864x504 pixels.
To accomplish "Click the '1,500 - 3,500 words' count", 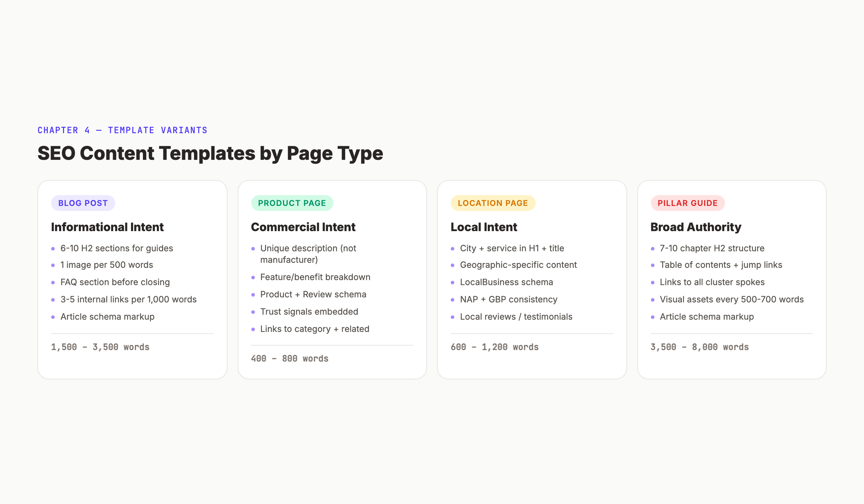I will 100,347.
